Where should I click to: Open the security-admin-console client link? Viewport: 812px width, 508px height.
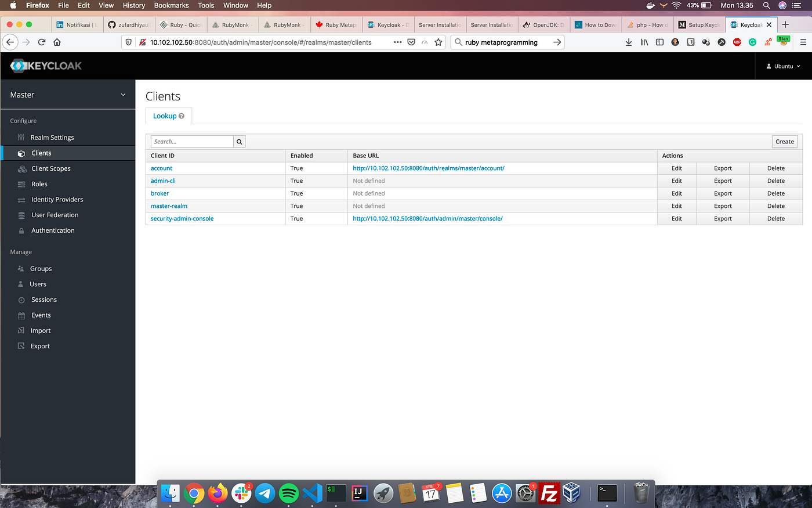pos(182,219)
